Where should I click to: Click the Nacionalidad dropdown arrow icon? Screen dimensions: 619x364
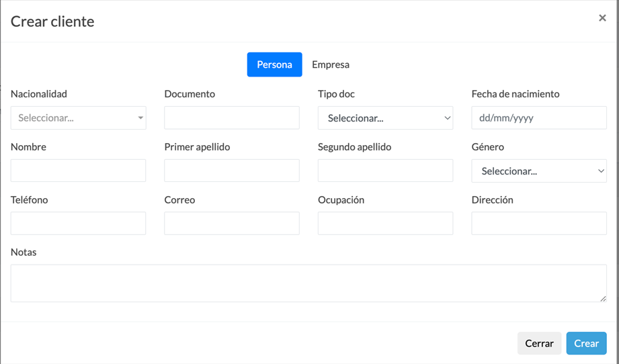pyautogui.click(x=140, y=118)
